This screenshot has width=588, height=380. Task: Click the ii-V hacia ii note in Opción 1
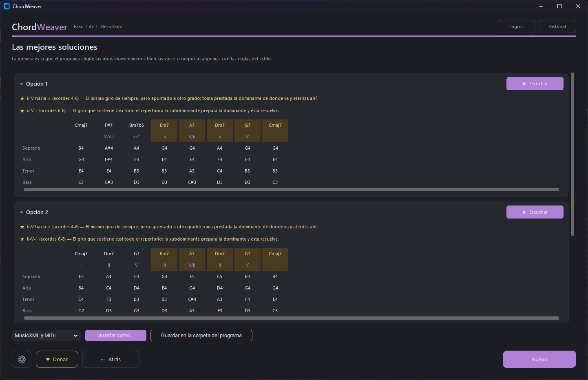(x=169, y=98)
